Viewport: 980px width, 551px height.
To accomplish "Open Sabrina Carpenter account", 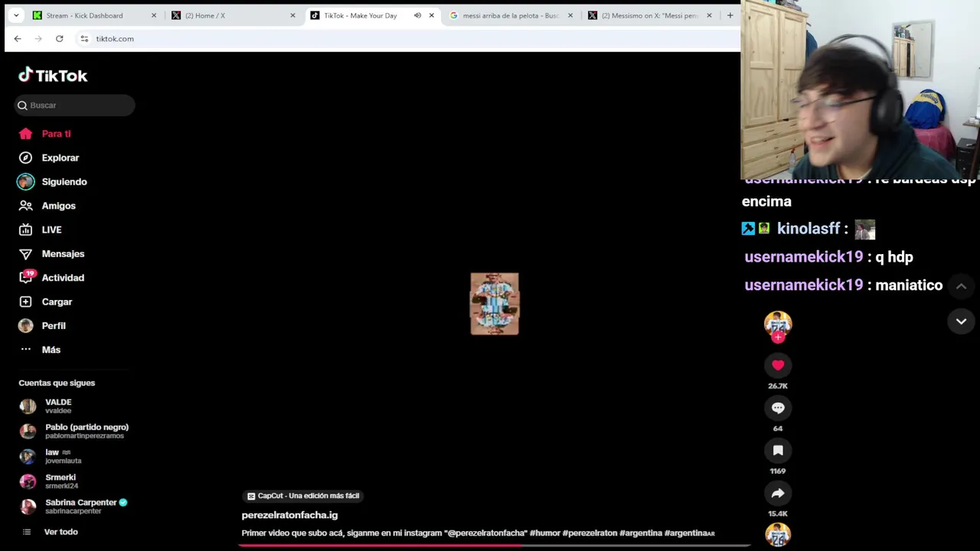I will pos(73,507).
